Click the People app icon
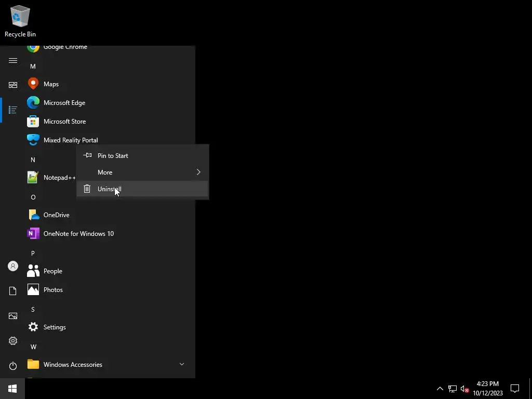 pos(33,271)
